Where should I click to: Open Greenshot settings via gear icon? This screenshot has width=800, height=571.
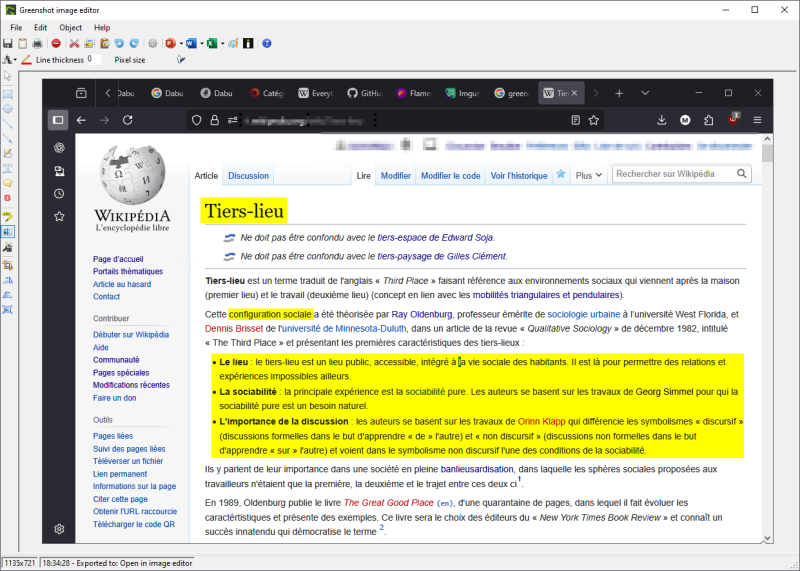coord(153,43)
